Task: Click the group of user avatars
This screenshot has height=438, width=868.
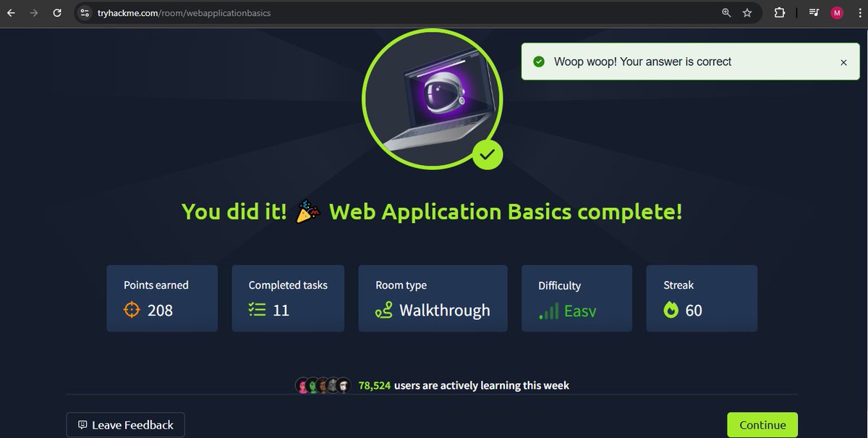Action: [x=323, y=385]
